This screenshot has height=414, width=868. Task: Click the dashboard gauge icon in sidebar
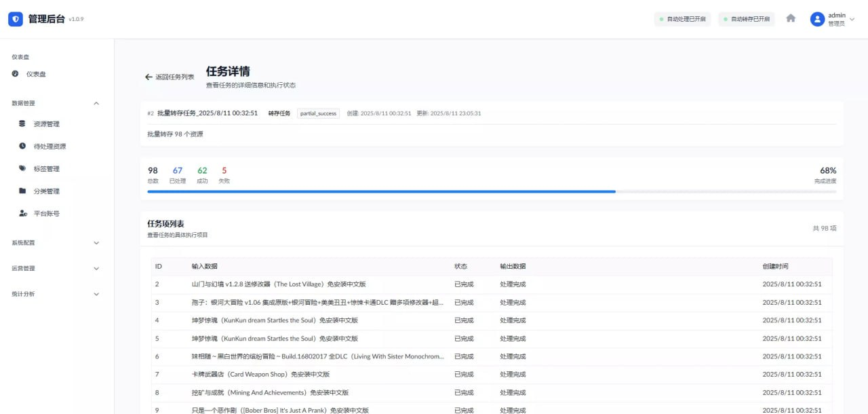(x=16, y=74)
